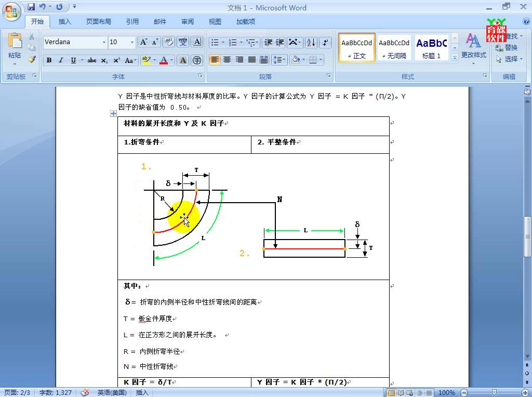Viewport: 532px width, 397px height.
Task: Open the font dialog launcher
Action: click(x=200, y=76)
